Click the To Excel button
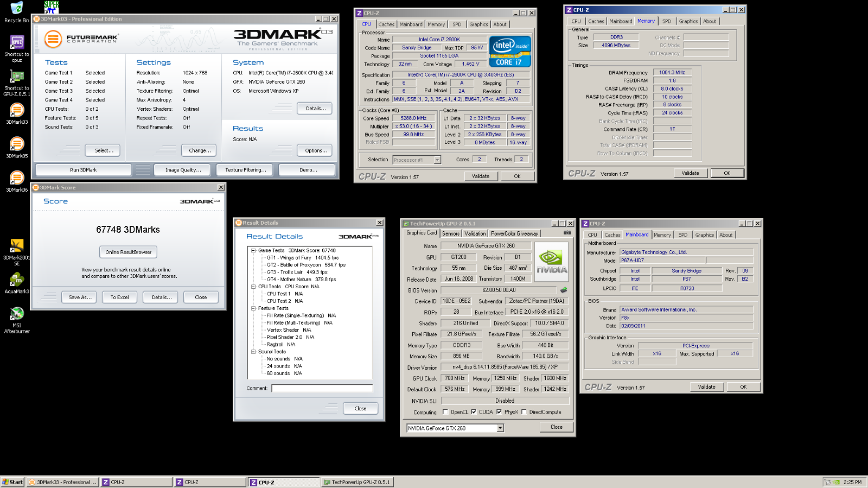Image resolution: width=868 pixels, height=488 pixels. [120, 297]
